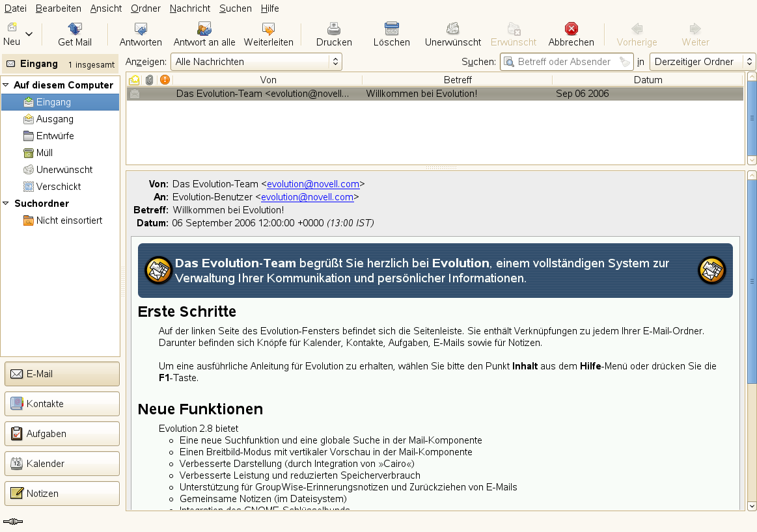Sort messages by the Von column
This screenshot has width=757, height=532.
tap(268, 79)
